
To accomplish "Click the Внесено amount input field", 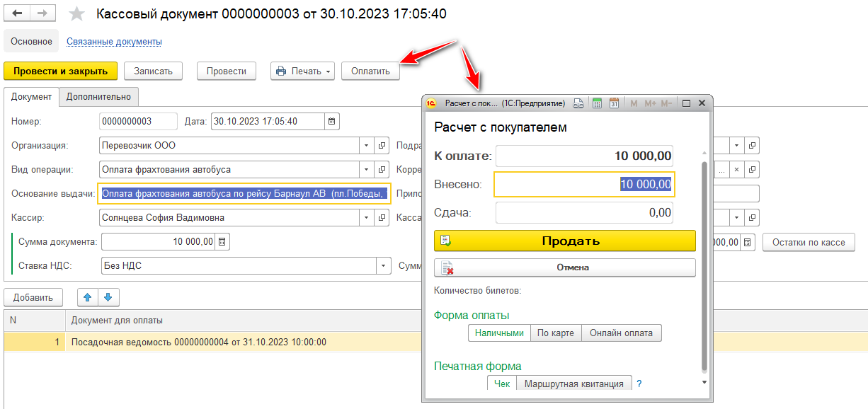I will point(583,185).
